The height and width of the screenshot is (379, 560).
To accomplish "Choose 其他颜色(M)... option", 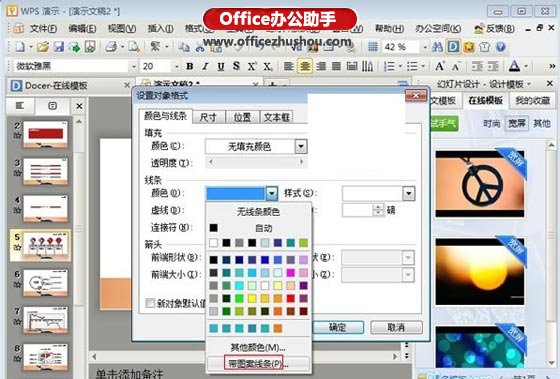I will click(x=258, y=347).
